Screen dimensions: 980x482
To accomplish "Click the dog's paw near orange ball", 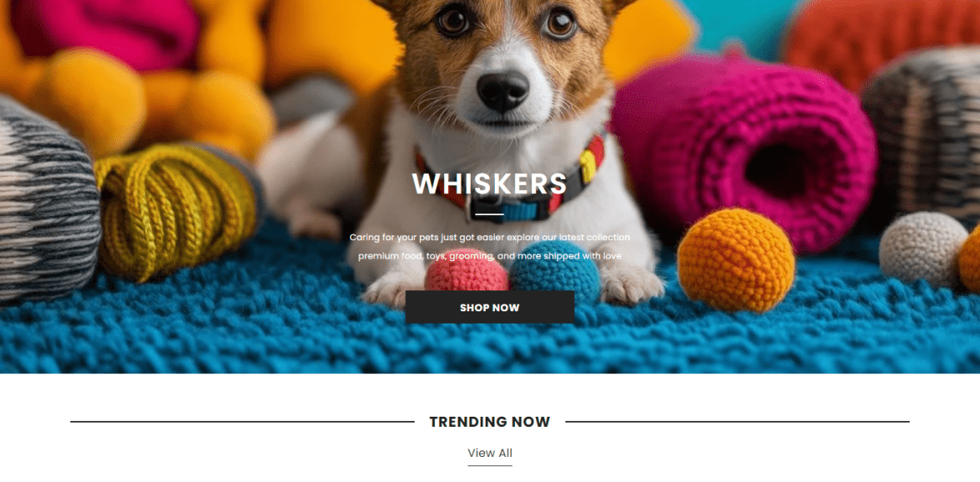I will tap(632, 284).
